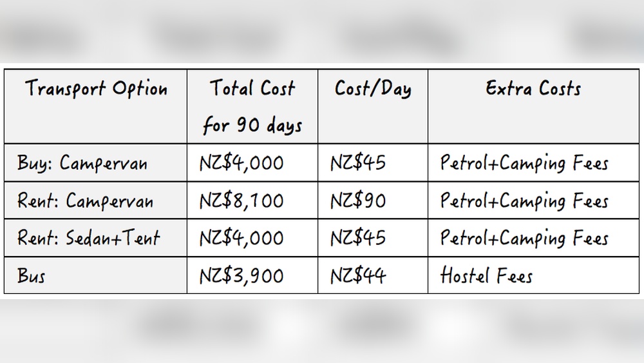Select Buy: Campervan's NZ$45 per day cell
644x363 pixels.
click(373, 162)
